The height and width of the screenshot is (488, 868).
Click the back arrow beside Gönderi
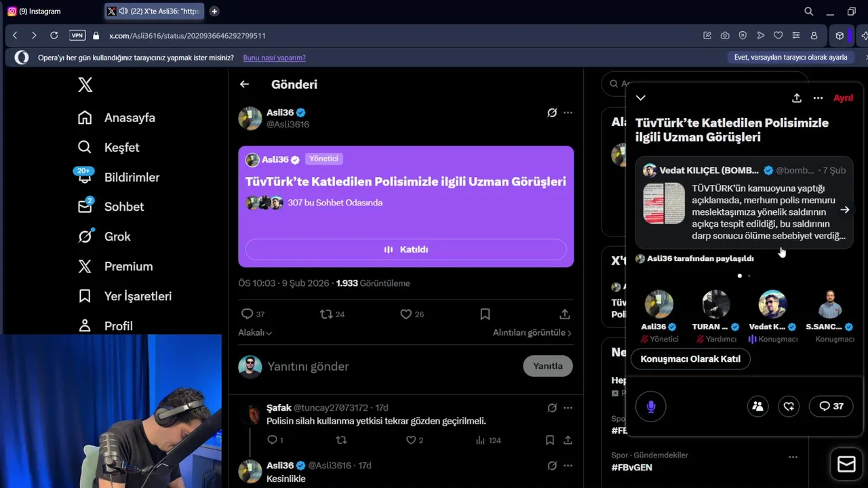244,84
